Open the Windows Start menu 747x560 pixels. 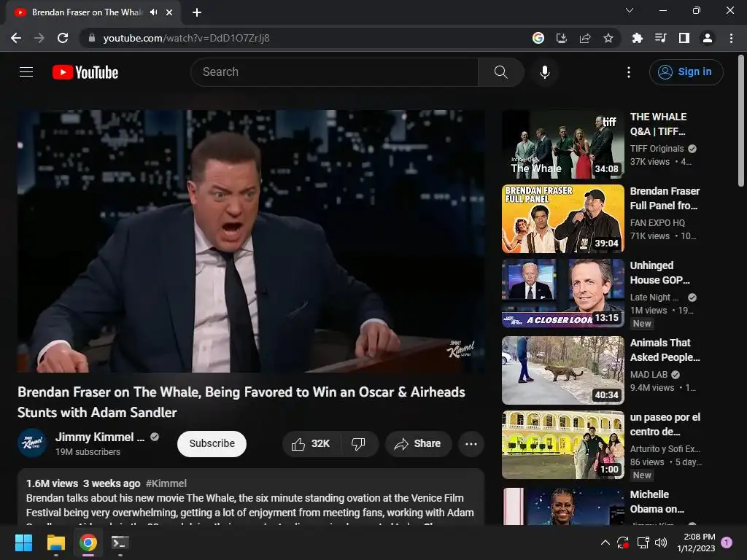click(23, 542)
